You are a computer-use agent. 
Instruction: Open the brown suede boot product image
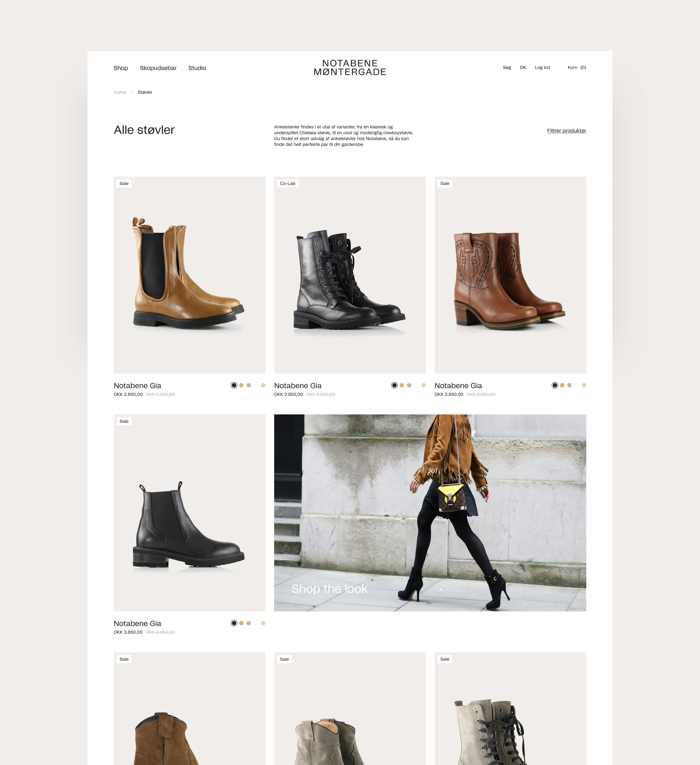pyautogui.click(x=190, y=708)
